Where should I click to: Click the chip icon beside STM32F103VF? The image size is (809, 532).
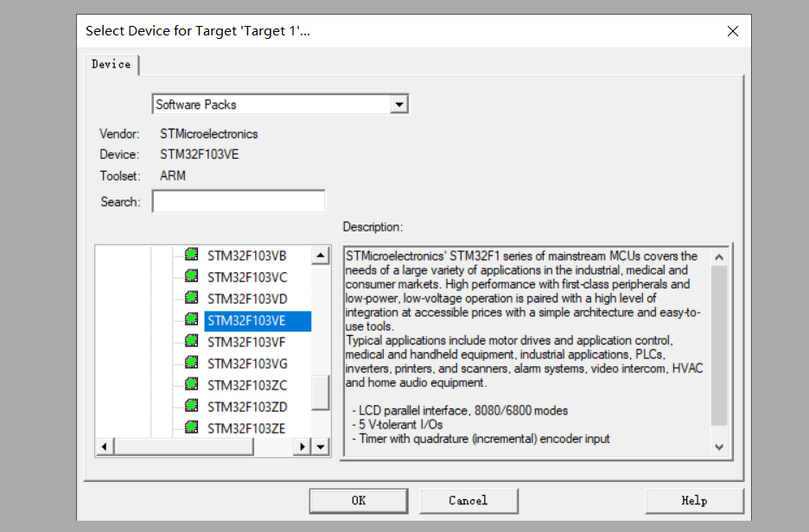tap(191, 341)
